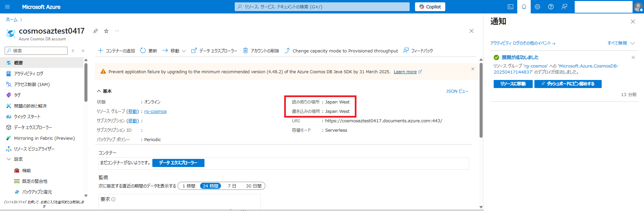Click the main content vertical scrollbar
The height and width of the screenshot is (211, 644).
coord(481,101)
